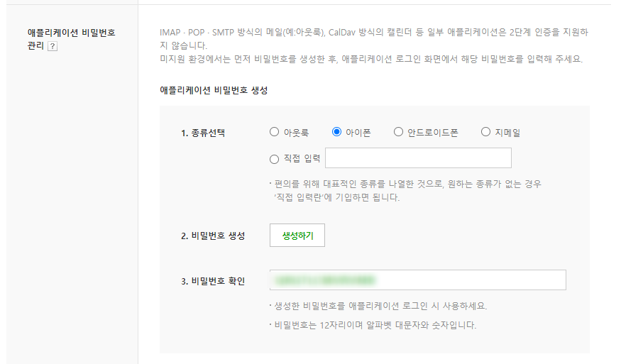Click the 아이폰 label text
The image size is (621, 364).
click(x=358, y=133)
